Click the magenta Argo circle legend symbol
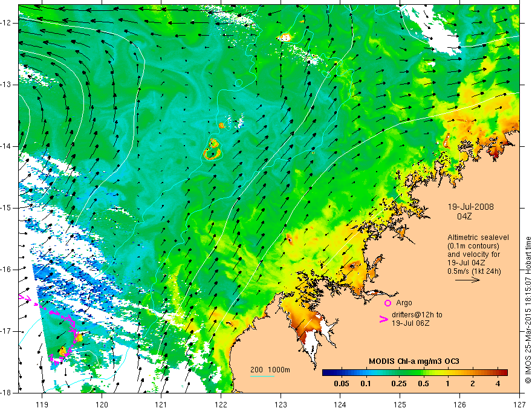 (388, 303)
